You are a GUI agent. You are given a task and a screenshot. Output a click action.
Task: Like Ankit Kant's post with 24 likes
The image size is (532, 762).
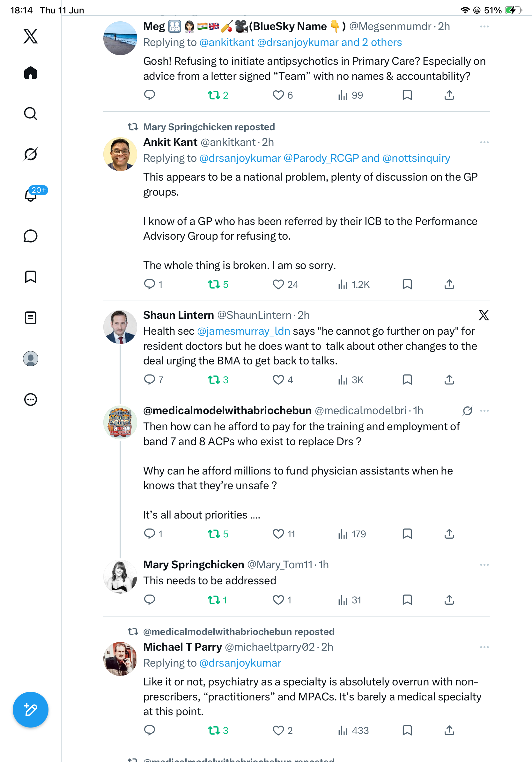tap(285, 284)
